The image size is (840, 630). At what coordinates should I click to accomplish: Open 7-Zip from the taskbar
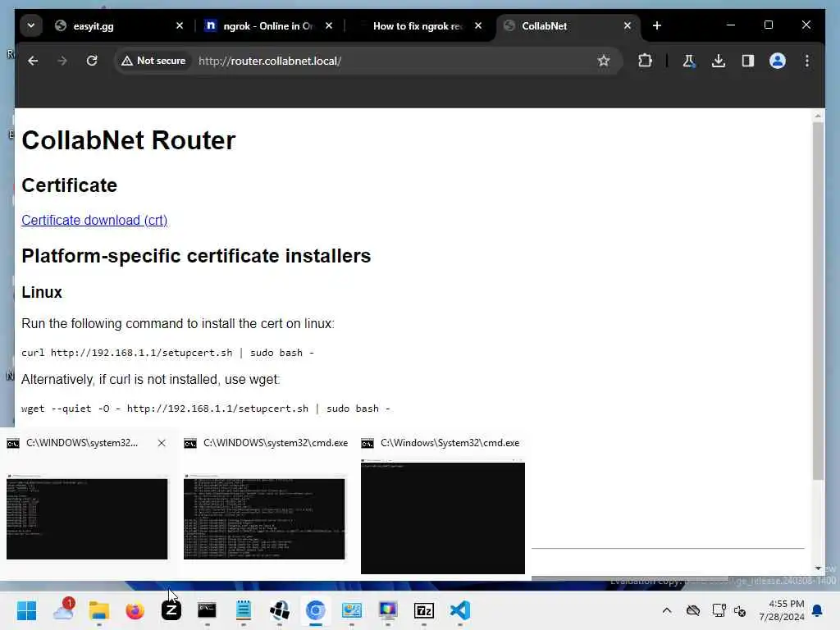pos(424,610)
